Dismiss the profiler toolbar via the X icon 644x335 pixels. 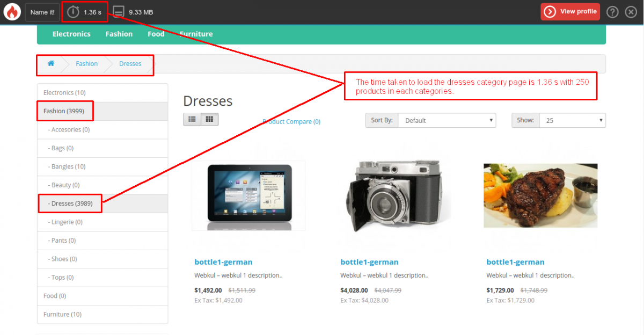pos(631,11)
